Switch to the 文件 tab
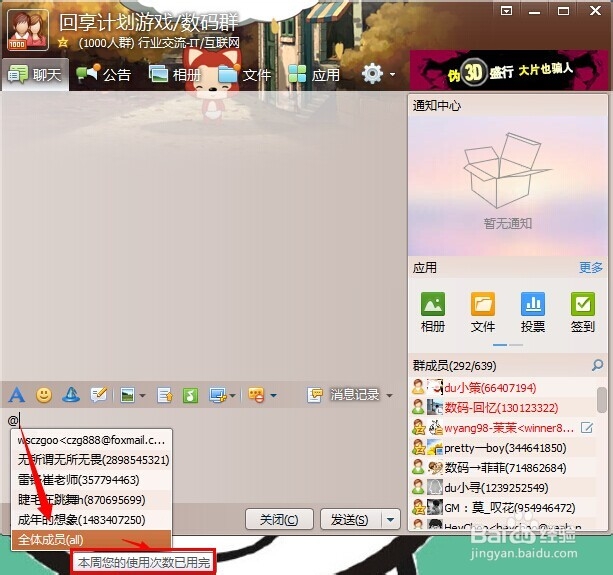The width and height of the screenshot is (613, 575). point(244,74)
